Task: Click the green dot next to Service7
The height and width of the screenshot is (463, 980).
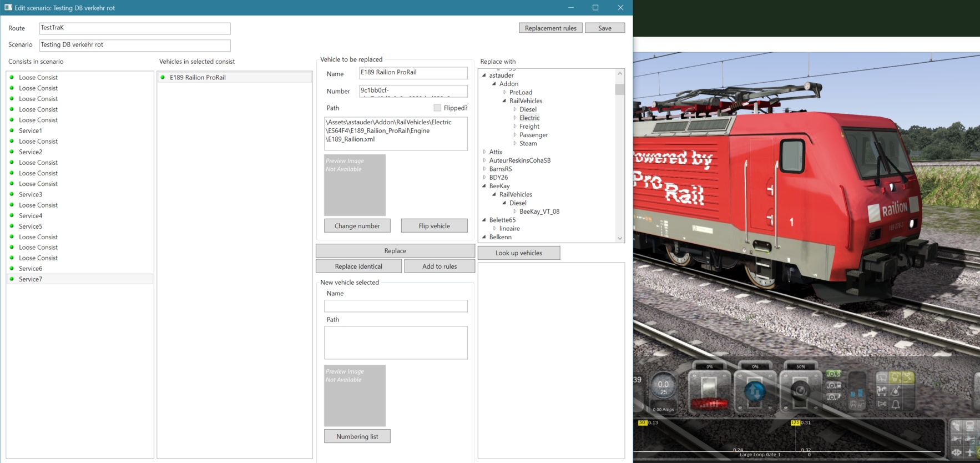Action: [12, 279]
